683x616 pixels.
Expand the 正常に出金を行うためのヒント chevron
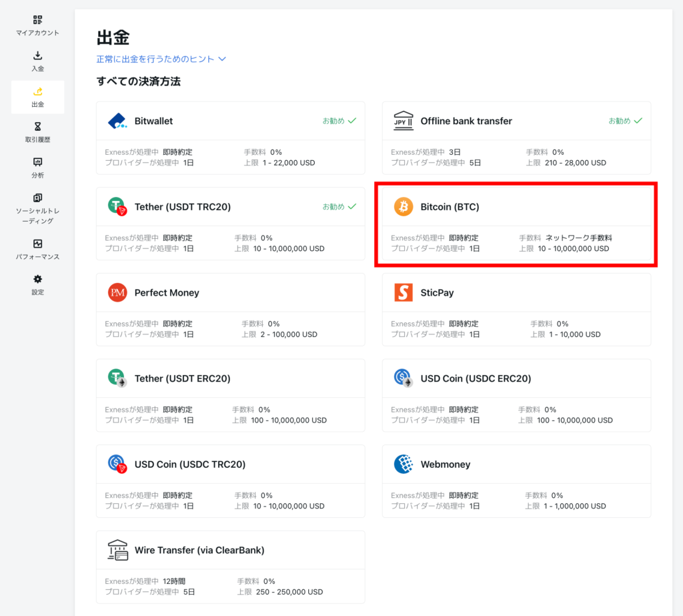pos(222,59)
